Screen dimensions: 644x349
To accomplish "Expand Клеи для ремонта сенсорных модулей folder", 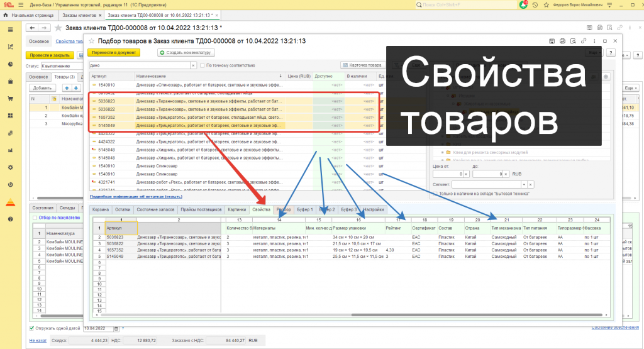I will pos(442,152).
